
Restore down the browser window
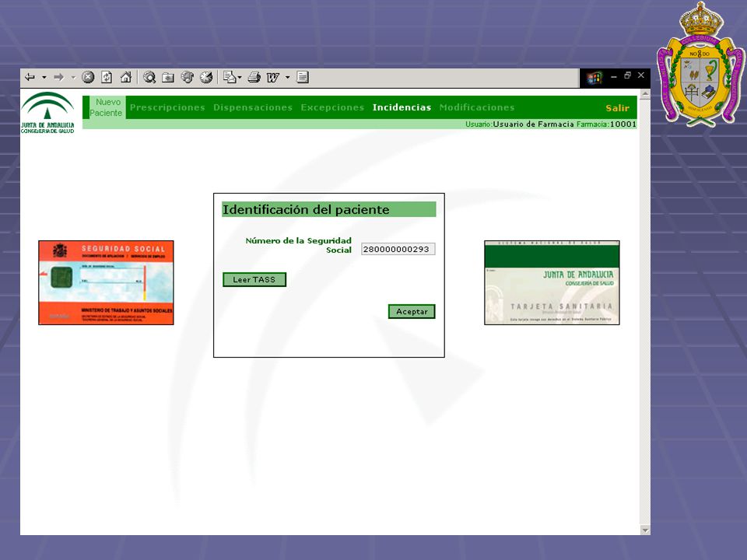(627, 75)
